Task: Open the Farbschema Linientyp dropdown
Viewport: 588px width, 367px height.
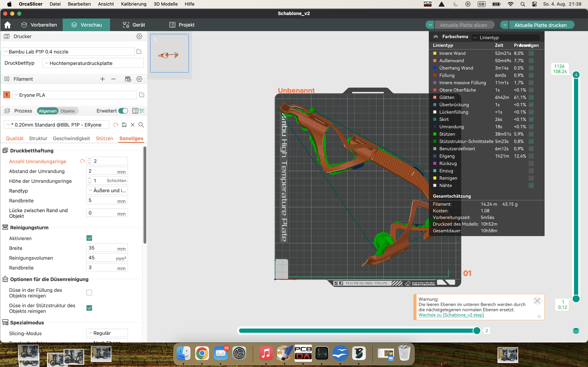Action: click(x=506, y=37)
